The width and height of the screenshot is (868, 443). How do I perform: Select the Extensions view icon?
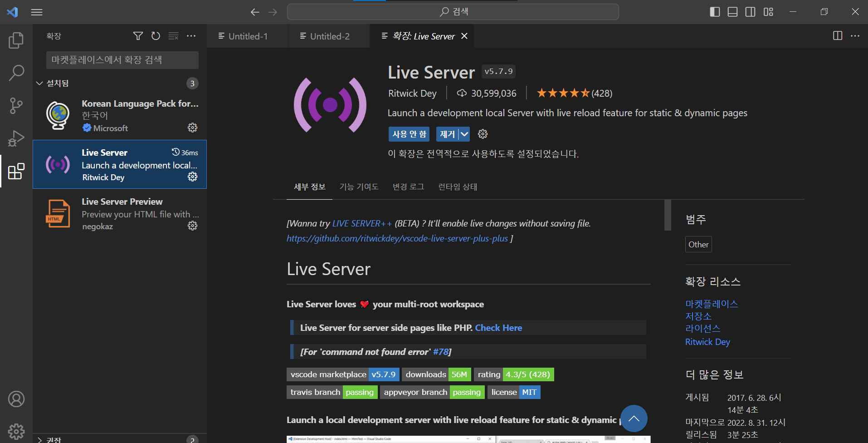16,171
